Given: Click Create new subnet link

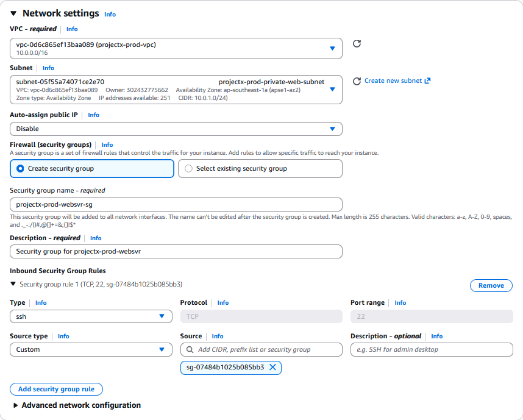Looking at the screenshot, I should coord(393,80).
